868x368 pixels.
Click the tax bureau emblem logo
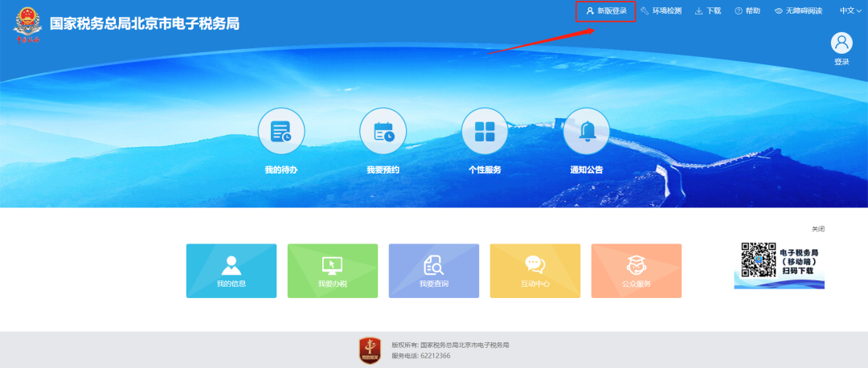coord(29,27)
